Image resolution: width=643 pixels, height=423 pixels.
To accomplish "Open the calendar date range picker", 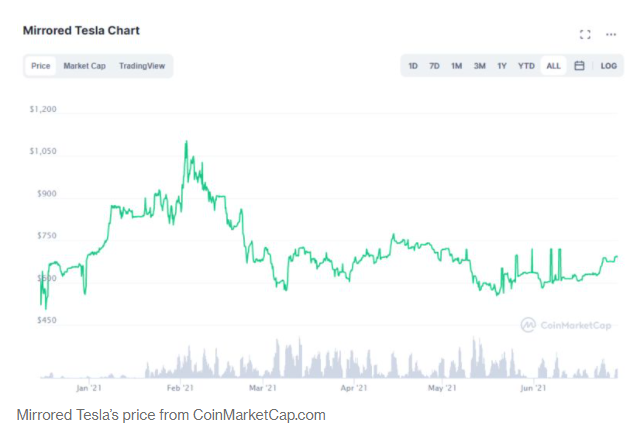I will click(579, 66).
